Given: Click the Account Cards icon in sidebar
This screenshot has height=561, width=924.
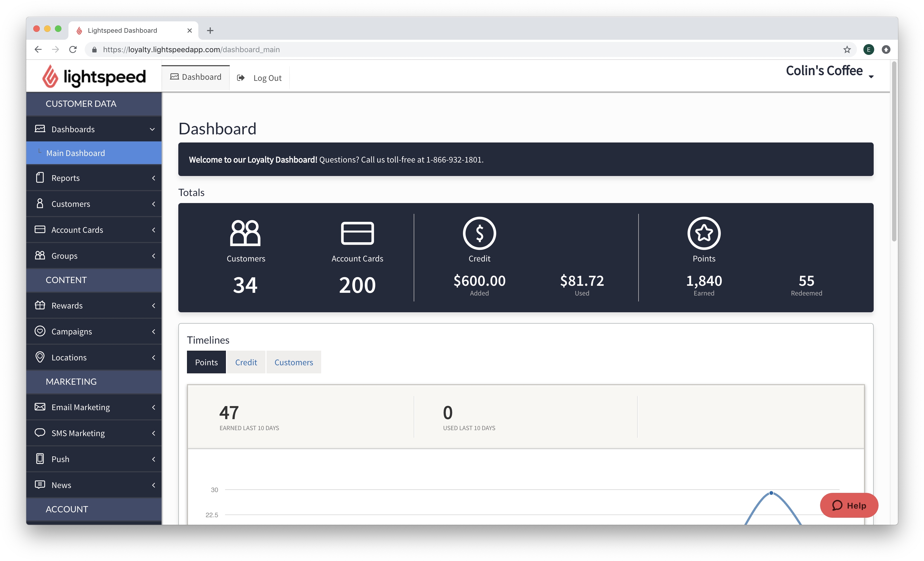Looking at the screenshot, I should click(x=40, y=229).
